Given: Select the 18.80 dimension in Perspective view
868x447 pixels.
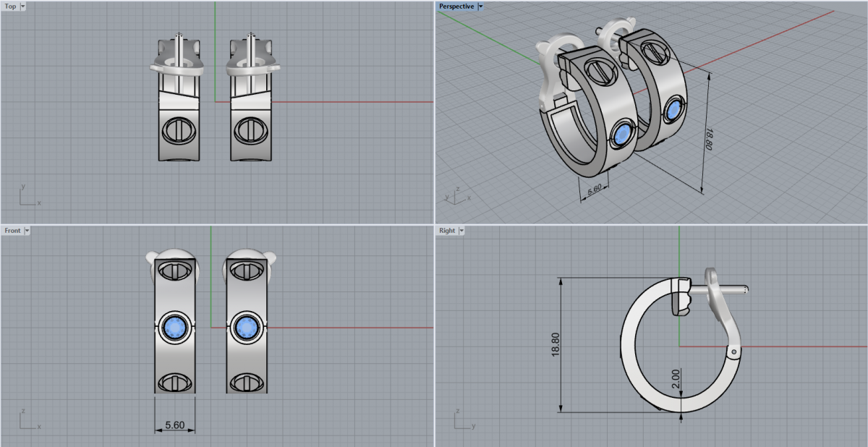Looking at the screenshot, I should point(709,139).
